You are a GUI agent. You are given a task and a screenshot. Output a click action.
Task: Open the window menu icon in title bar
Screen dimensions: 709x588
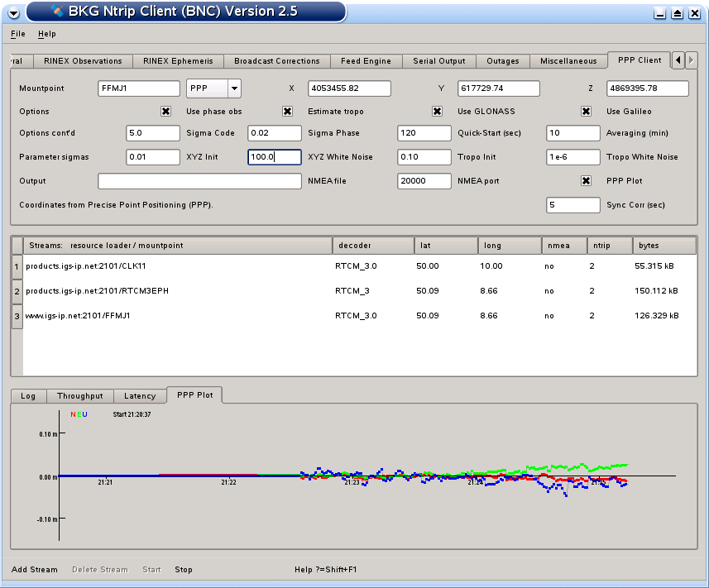[13, 12]
